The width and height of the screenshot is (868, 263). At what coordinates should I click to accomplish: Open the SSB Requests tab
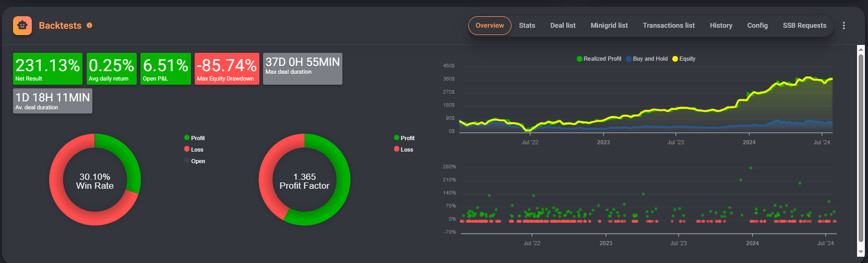pyautogui.click(x=804, y=26)
